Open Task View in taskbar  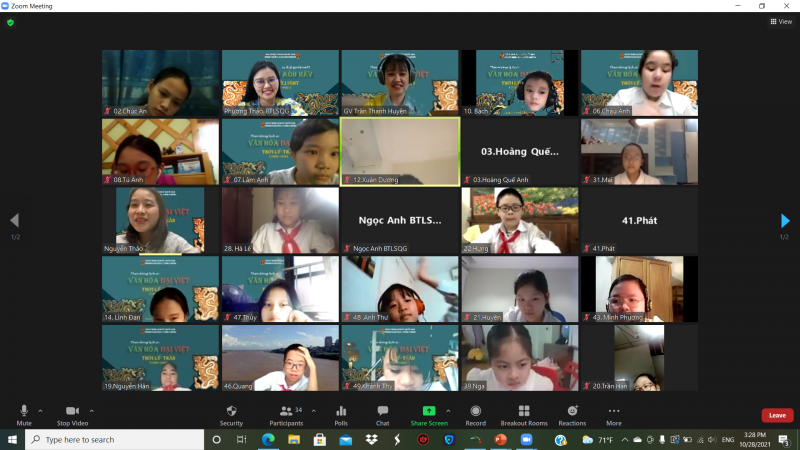tap(242, 439)
